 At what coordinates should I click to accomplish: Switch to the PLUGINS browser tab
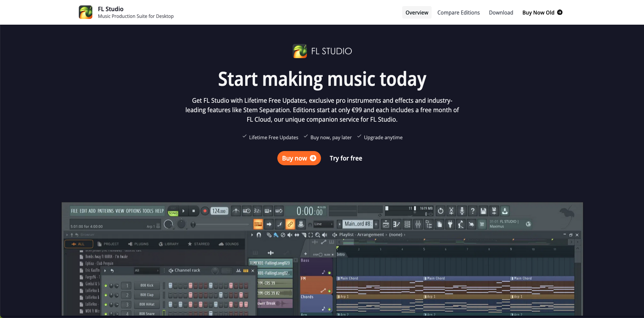coord(138,244)
